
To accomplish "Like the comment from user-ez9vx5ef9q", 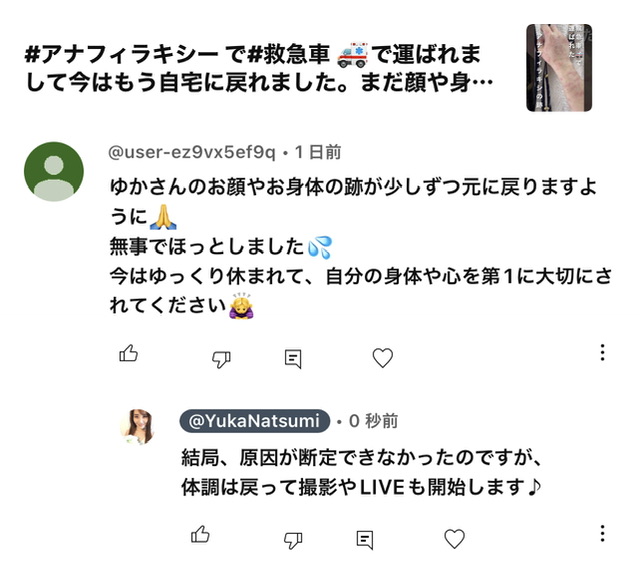I will (128, 355).
